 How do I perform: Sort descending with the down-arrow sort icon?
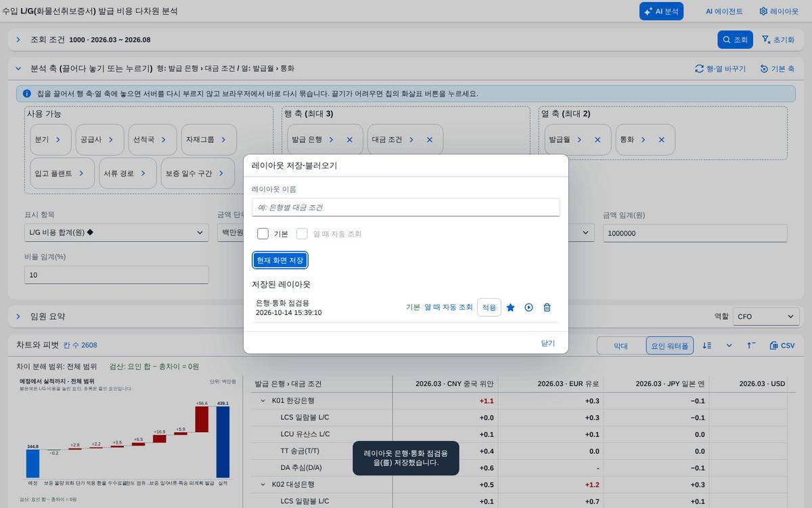click(x=707, y=345)
